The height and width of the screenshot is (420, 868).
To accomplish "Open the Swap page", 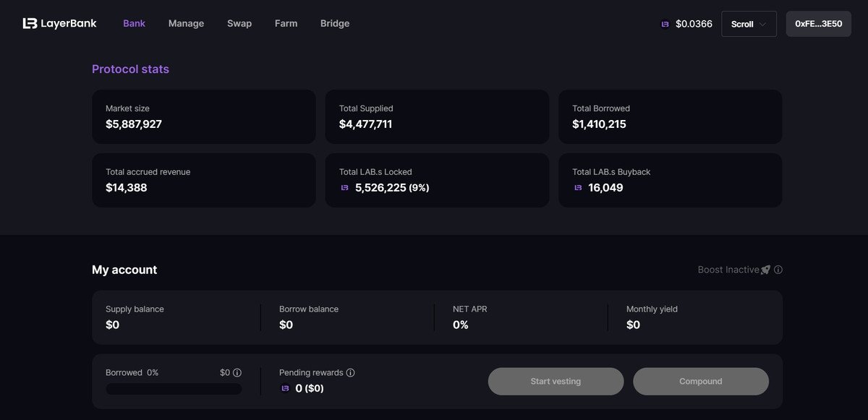I will [239, 23].
